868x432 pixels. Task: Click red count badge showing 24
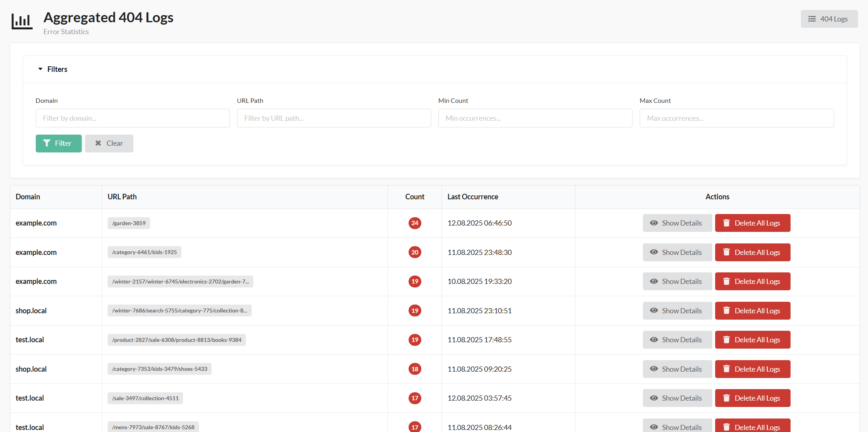coord(415,223)
